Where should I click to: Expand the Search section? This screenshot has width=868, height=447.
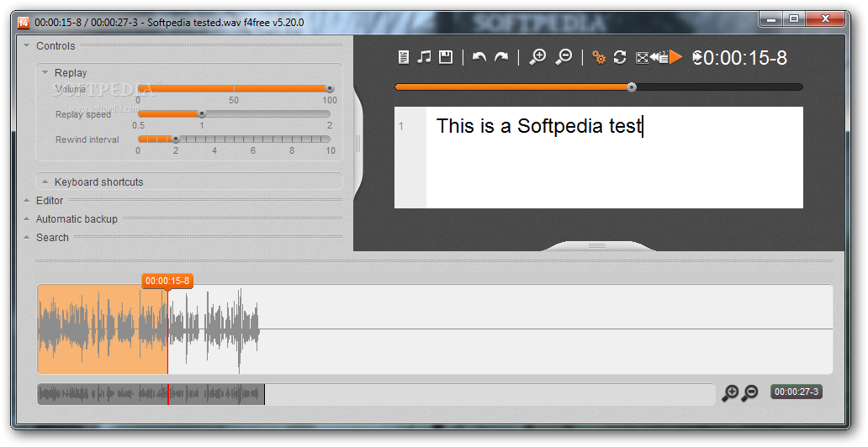click(27, 237)
